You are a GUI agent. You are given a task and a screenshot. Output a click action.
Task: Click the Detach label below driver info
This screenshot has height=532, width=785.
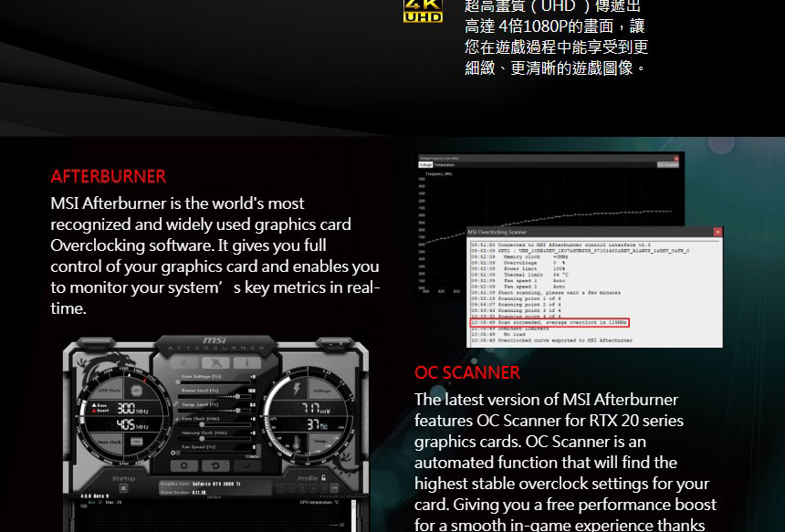click(x=215, y=497)
